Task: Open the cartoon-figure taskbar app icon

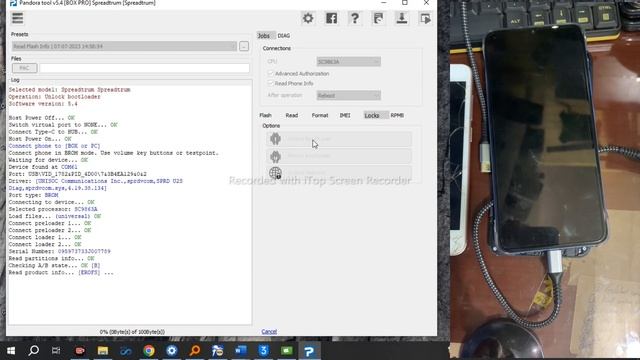Action: click(x=218, y=351)
